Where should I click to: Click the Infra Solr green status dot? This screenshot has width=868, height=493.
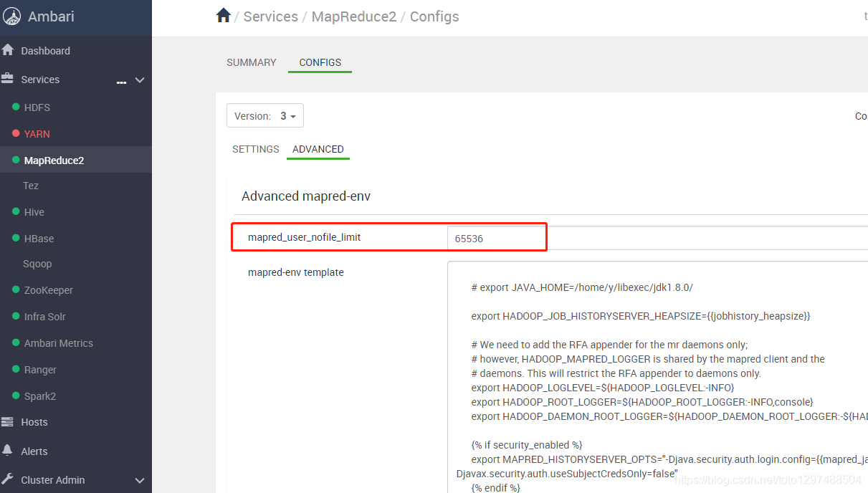16,316
